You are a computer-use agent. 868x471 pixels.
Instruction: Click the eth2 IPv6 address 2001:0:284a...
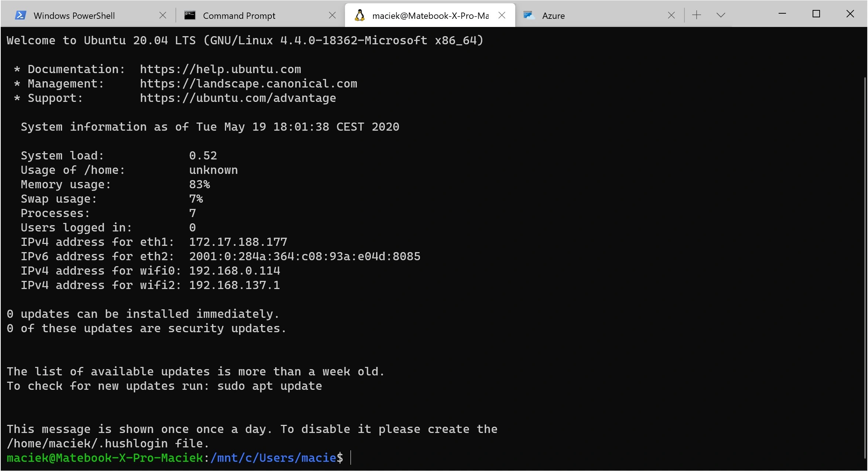coord(305,257)
